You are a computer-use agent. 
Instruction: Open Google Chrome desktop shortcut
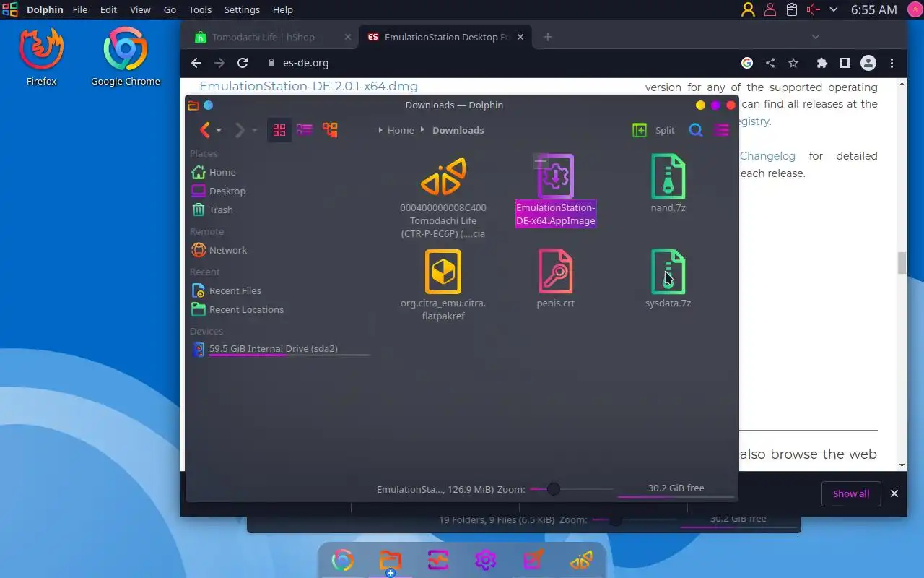125,56
